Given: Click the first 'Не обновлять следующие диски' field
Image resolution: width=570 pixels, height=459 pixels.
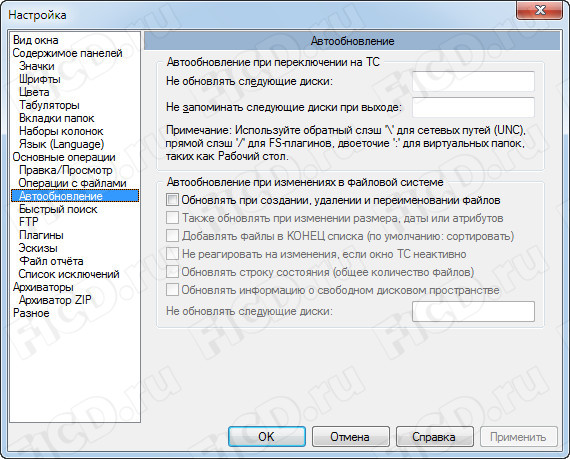Looking at the screenshot, I should (x=473, y=81).
